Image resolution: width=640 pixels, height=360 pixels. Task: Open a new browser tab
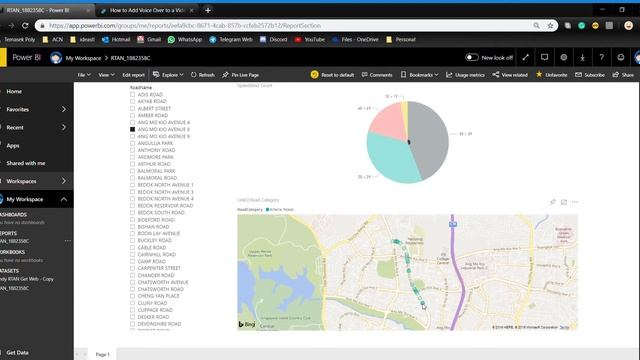point(208,10)
